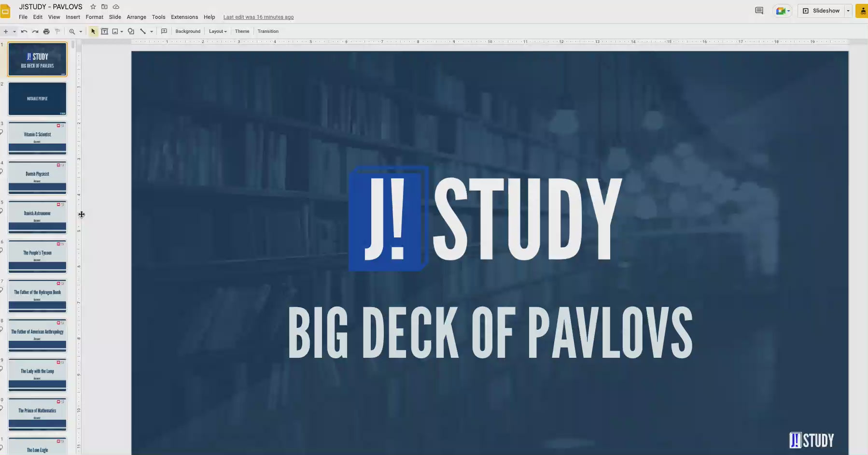
Task: Select the 'Vitamin C Scientist' slide thumbnail
Action: [x=37, y=138]
